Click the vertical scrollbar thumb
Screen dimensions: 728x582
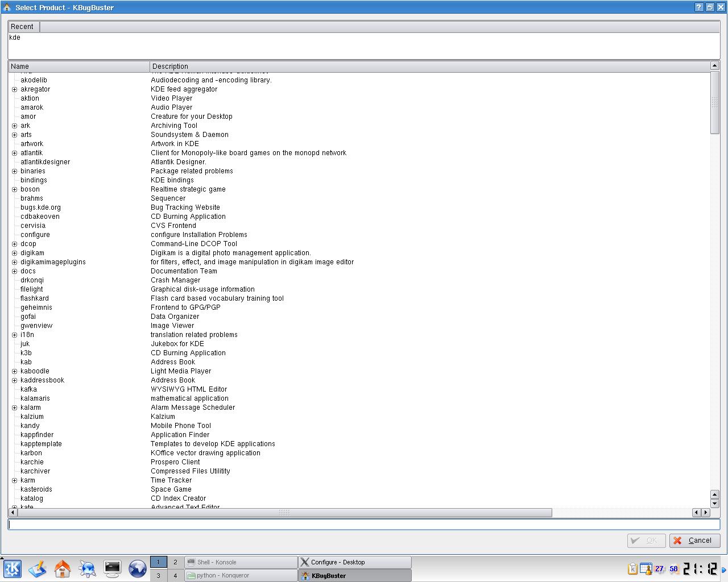coord(715,103)
